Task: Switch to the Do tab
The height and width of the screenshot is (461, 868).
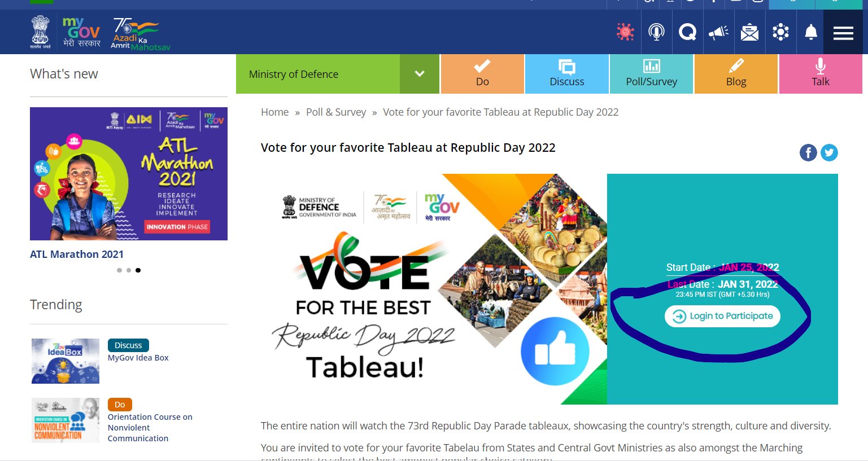Action: click(482, 74)
